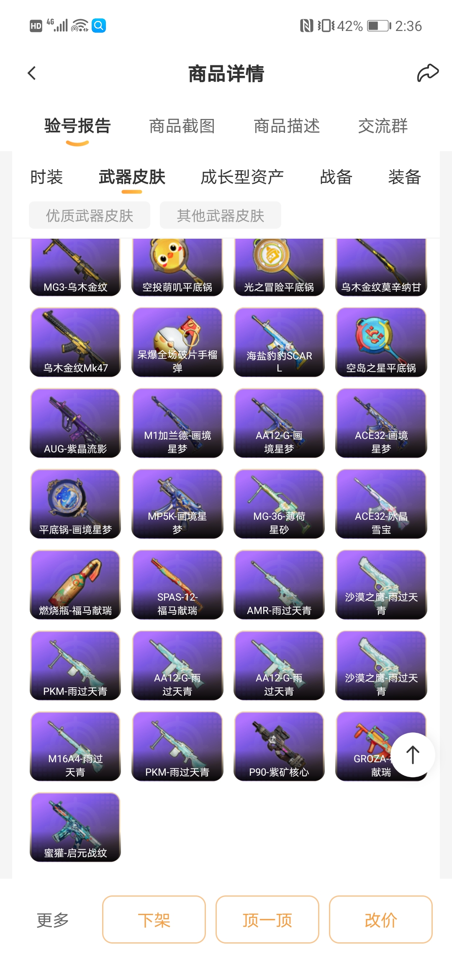Expand the 更多 options
This screenshot has height=980, width=452.
(53, 920)
